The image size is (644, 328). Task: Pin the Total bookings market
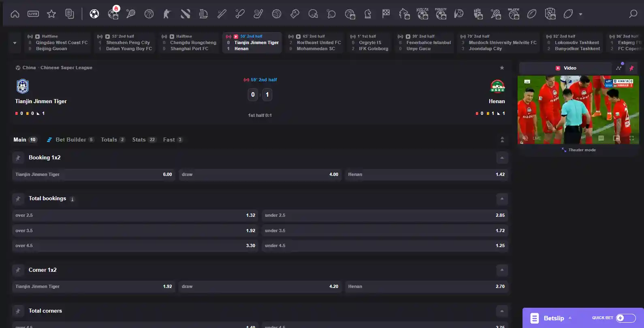point(18,199)
